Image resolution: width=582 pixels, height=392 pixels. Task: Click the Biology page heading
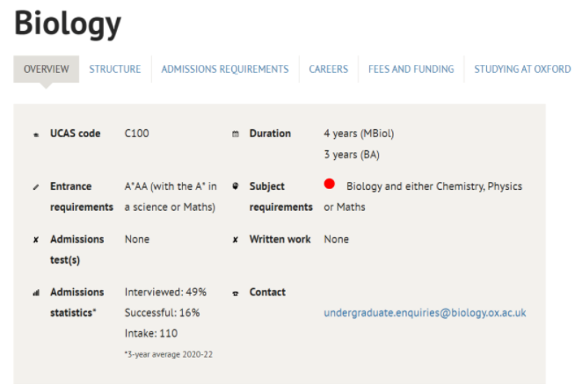click(x=68, y=24)
